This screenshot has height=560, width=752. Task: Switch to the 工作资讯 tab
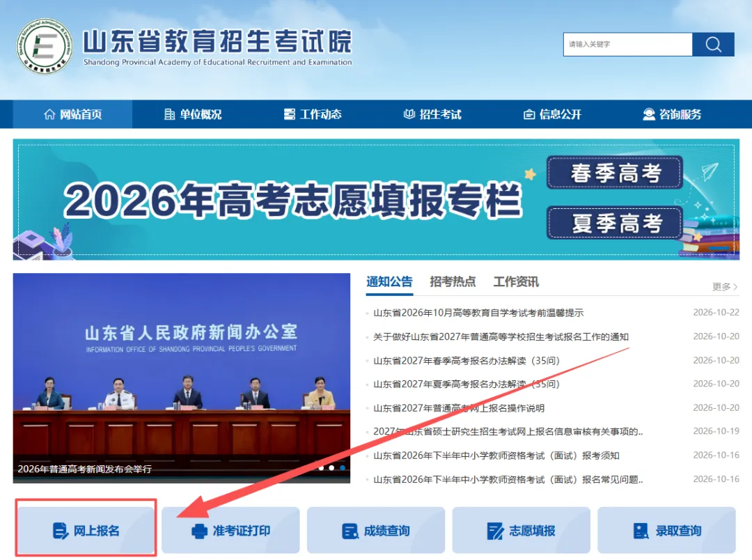(x=516, y=281)
